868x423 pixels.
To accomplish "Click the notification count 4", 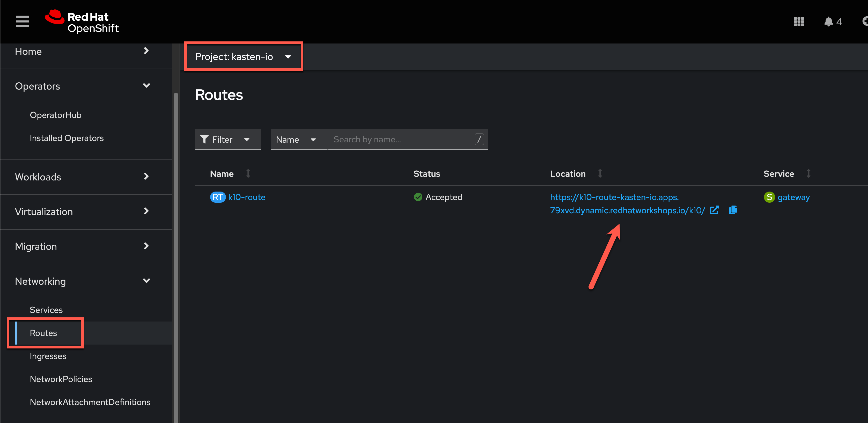I will 839,22.
